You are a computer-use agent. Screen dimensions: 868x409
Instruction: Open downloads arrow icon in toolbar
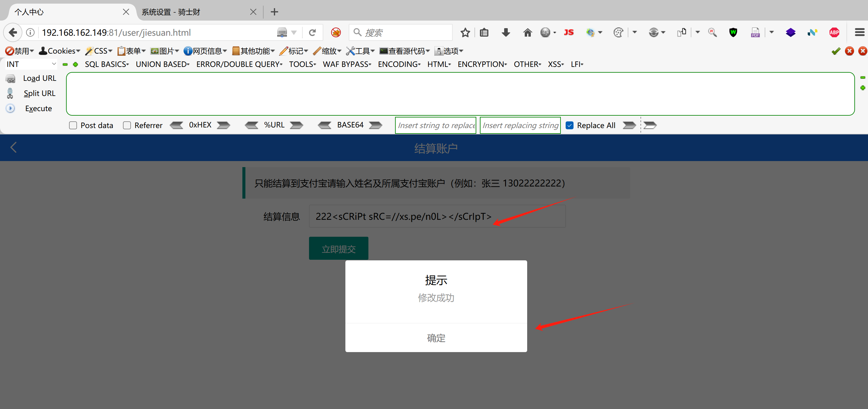505,33
